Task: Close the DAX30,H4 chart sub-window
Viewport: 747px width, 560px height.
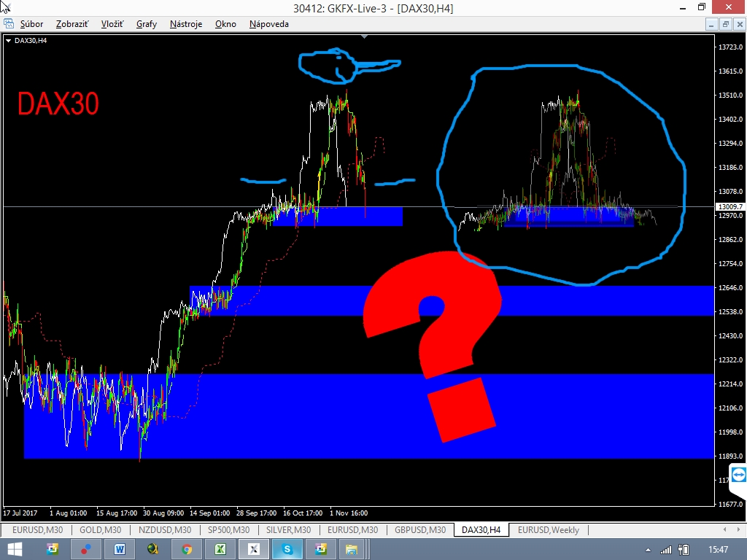Action: coord(740,24)
